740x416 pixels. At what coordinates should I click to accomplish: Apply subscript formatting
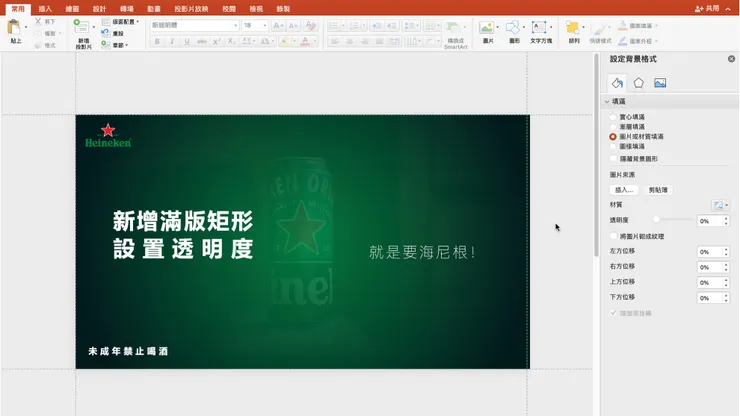click(x=231, y=42)
